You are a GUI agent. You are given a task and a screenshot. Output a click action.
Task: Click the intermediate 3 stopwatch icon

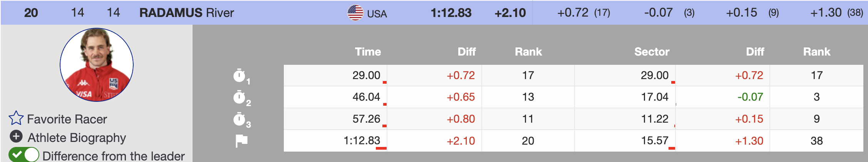tap(240, 119)
